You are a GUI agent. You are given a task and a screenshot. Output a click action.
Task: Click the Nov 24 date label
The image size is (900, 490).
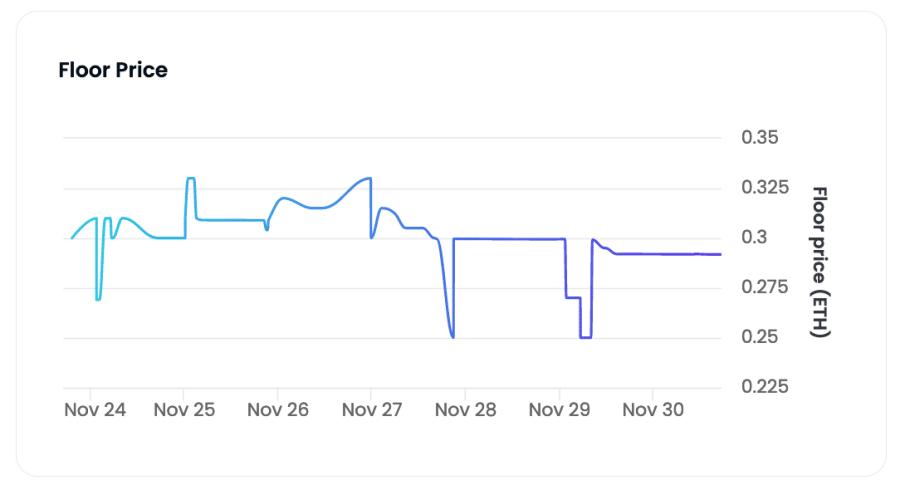tap(95, 410)
